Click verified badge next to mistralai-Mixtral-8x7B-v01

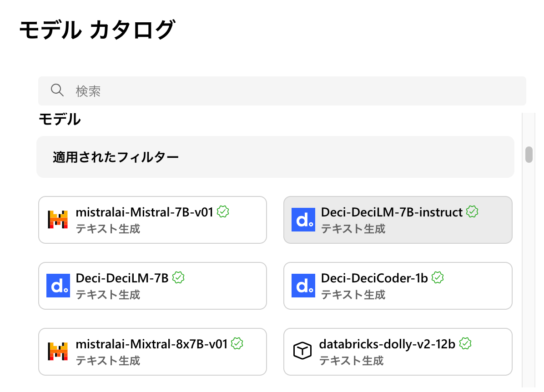pyautogui.click(x=237, y=343)
